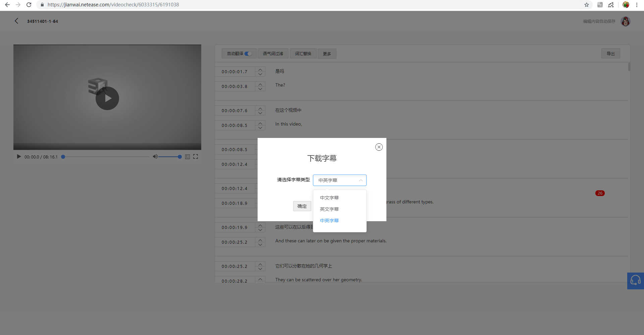
Task: Go back in browser history
Action: [7, 5]
